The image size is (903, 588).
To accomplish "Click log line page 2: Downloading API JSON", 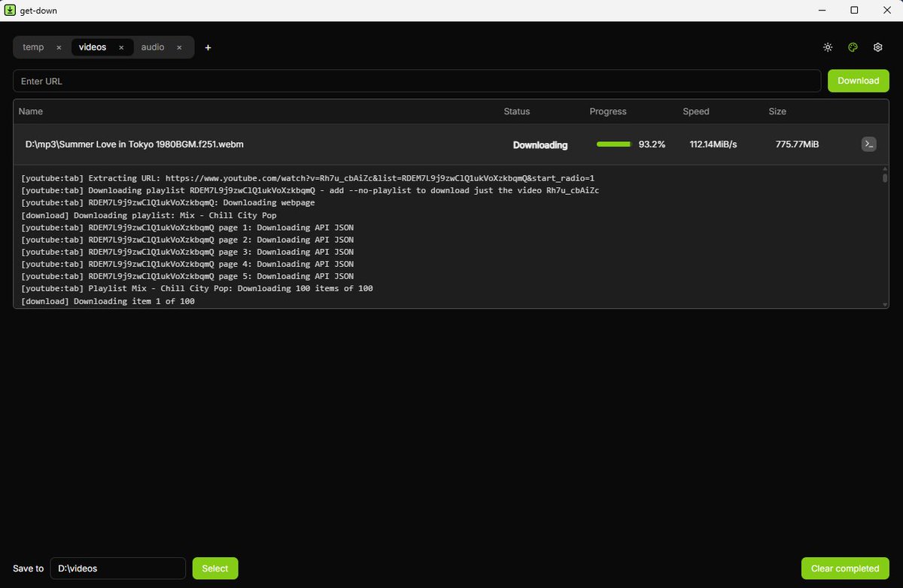I will tap(187, 239).
